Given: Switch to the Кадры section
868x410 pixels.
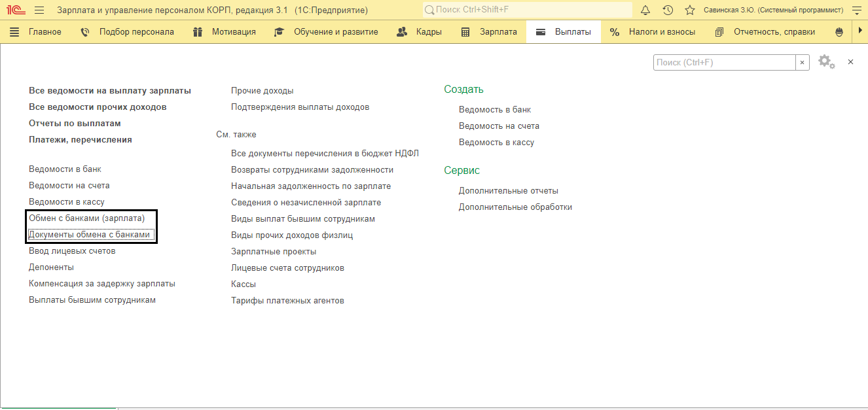Looking at the screenshot, I should [x=420, y=32].
